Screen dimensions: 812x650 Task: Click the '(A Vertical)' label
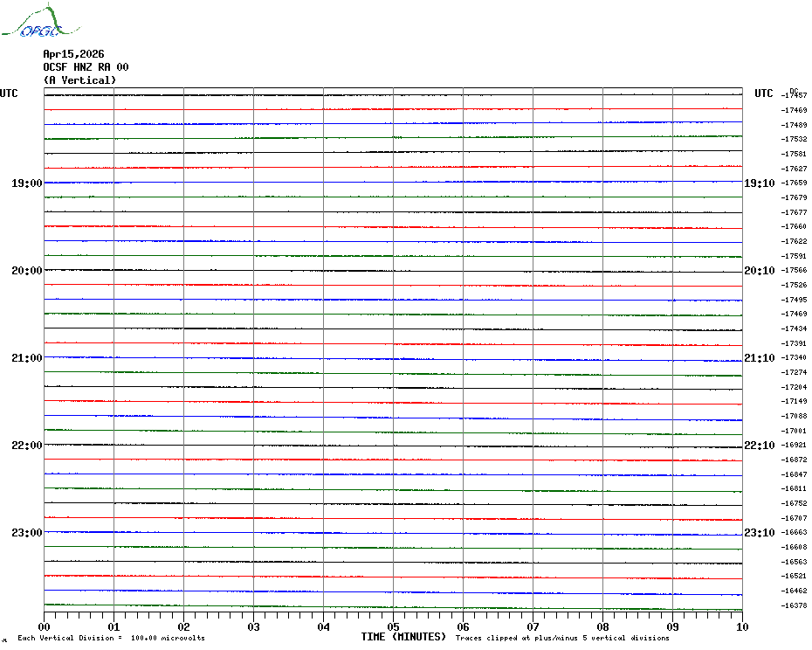click(x=79, y=80)
